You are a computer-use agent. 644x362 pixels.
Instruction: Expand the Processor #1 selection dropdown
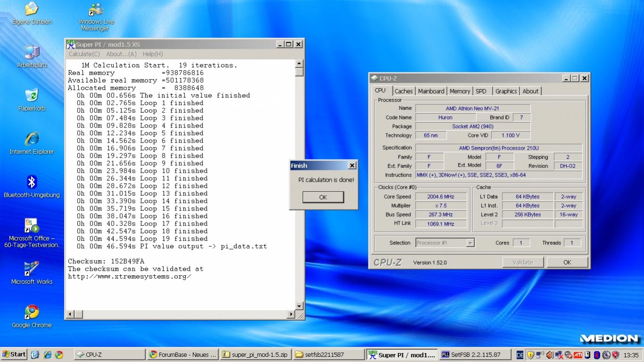470,243
